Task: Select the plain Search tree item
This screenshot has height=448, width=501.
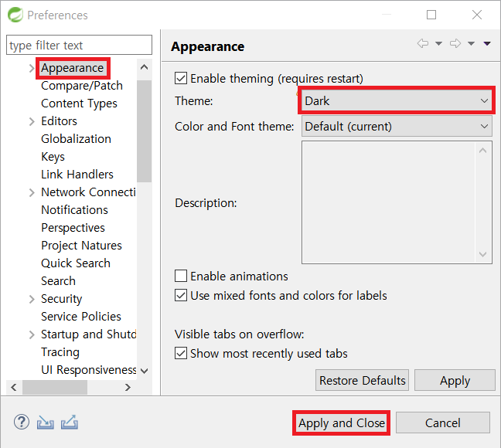Action: click(58, 281)
